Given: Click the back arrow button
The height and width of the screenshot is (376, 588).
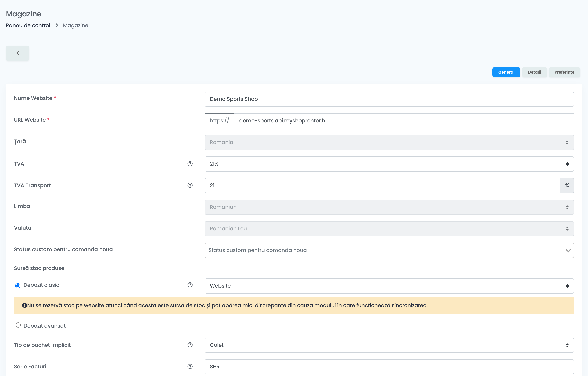Looking at the screenshot, I should [x=18, y=53].
